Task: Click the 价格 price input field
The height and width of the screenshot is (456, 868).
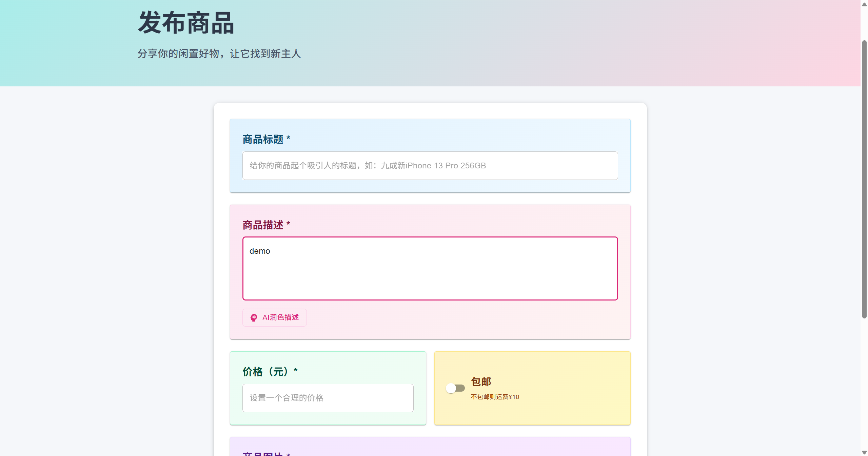Action: 328,398
